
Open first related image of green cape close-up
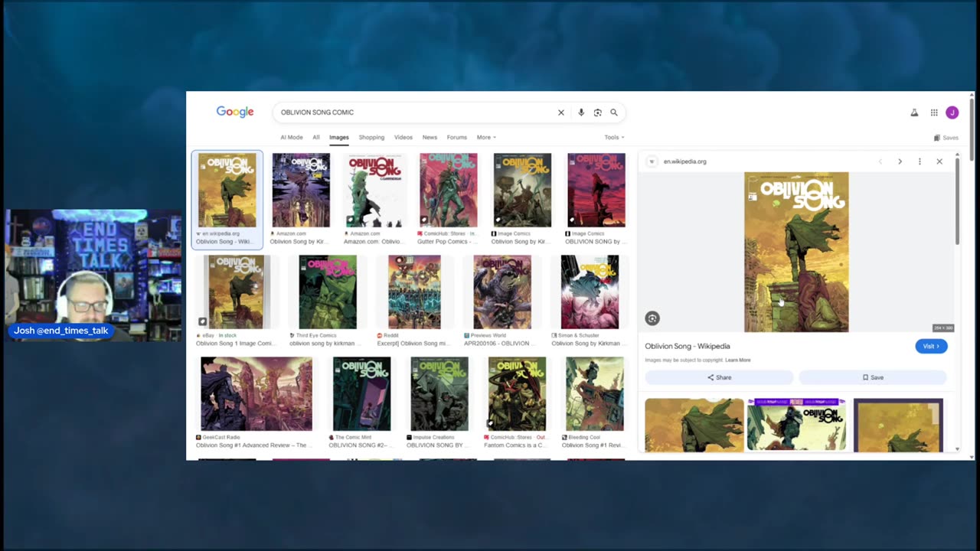tap(694, 425)
